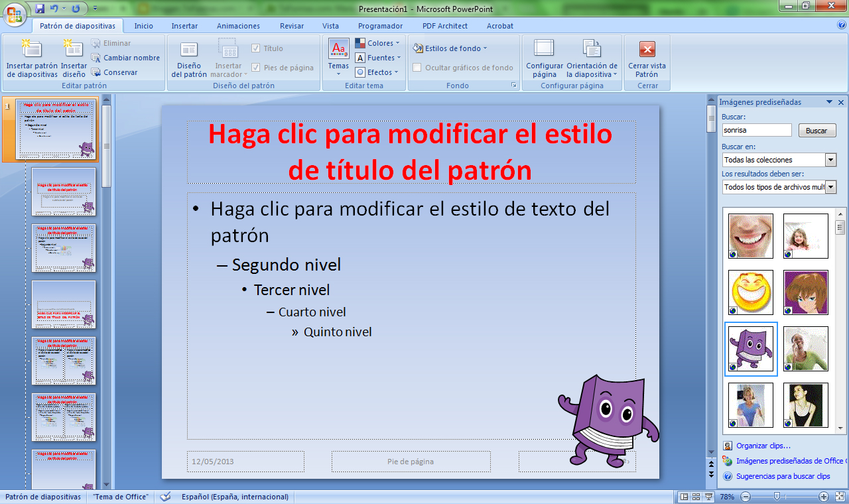Toggle the Título checkbox
The image size is (849, 504).
click(256, 48)
